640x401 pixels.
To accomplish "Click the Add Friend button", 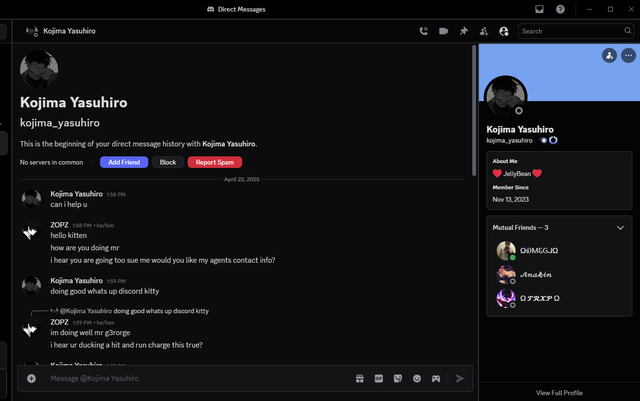I will [124, 162].
